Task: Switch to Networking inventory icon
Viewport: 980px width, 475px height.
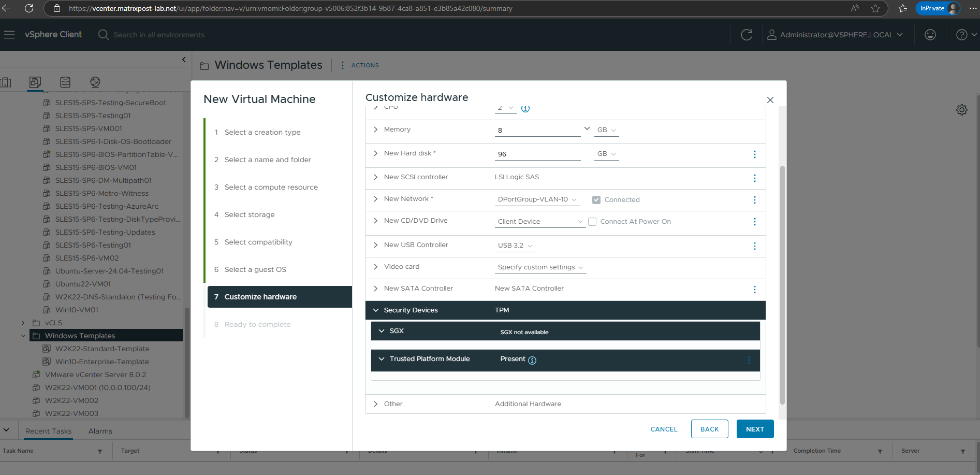Action: pos(95,82)
